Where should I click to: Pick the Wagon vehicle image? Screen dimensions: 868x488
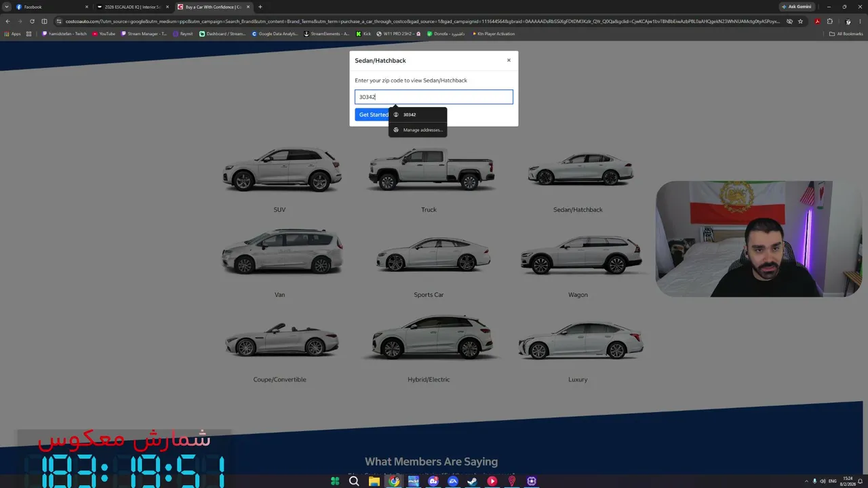tap(580, 254)
